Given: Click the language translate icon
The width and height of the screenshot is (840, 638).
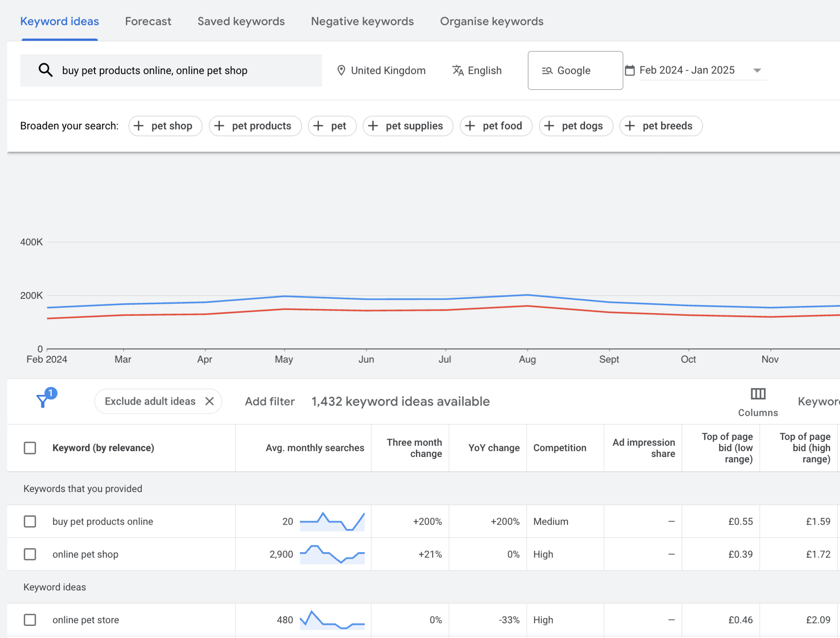Looking at the screenshot, I should point(458,70).
